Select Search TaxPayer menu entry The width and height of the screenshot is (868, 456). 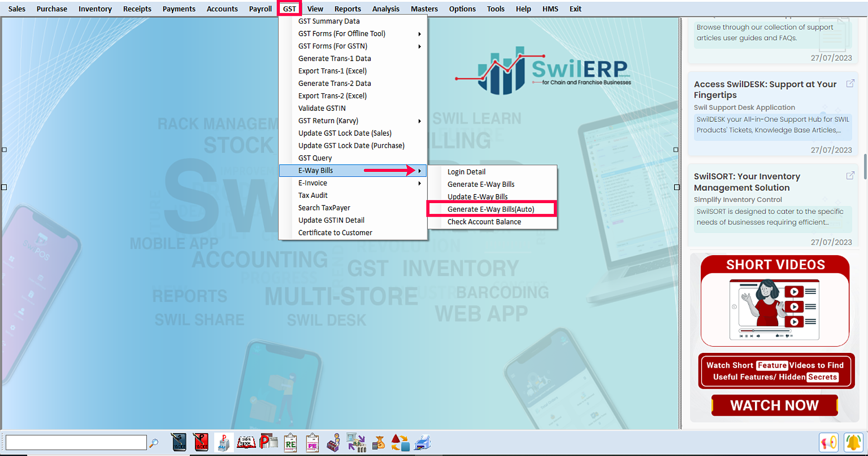[x=353, y=208]
